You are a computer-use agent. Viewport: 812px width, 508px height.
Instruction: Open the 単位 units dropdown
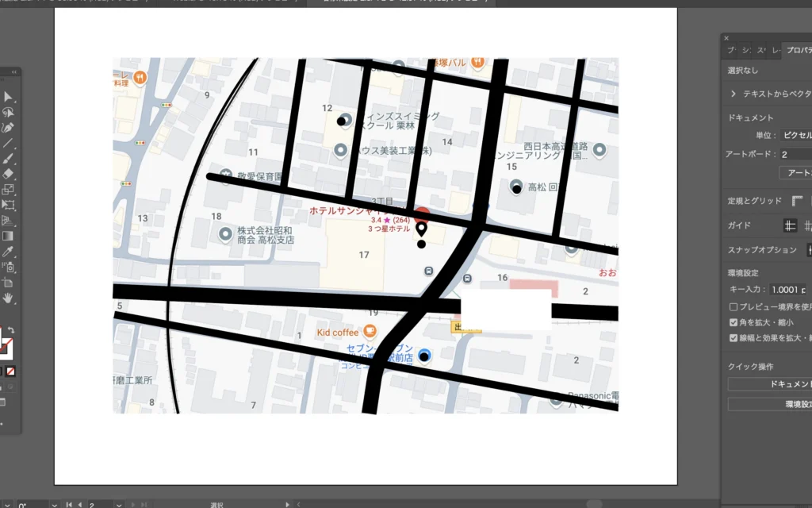(x=795, y=136)
